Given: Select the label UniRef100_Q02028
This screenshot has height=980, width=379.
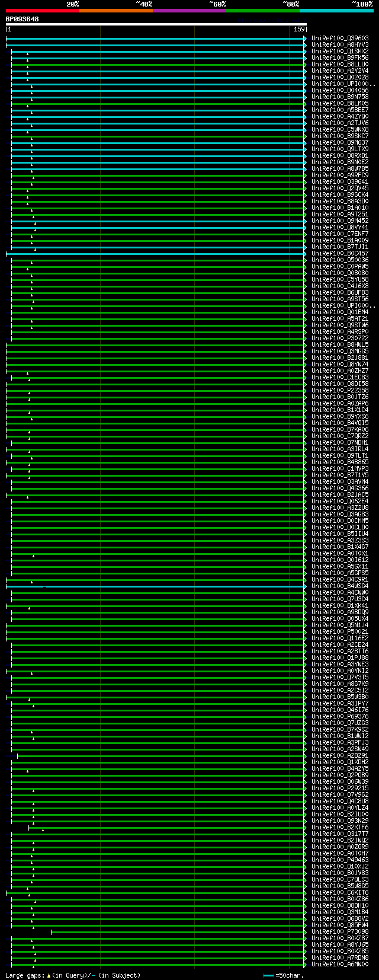Looking at the screenshot, I should 340,77.
